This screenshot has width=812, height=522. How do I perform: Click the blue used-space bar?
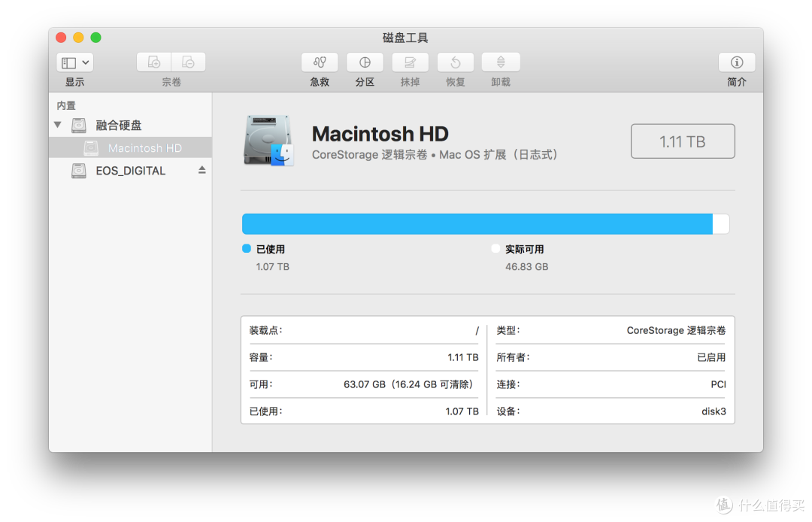coord(477,223)
